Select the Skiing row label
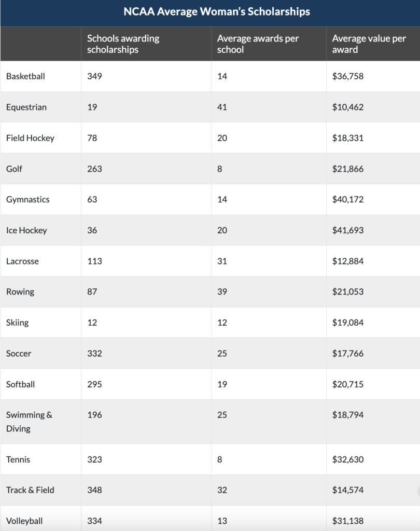Image resolution: width=420 pixels, height=531 pixels. coord(17,323)
